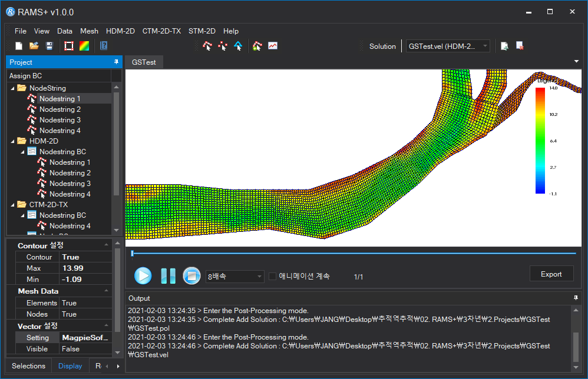The image size is (588, 379).
Task: Click Nodestring BC table icon under CTM-2D-TX
Action: (32, 215)
